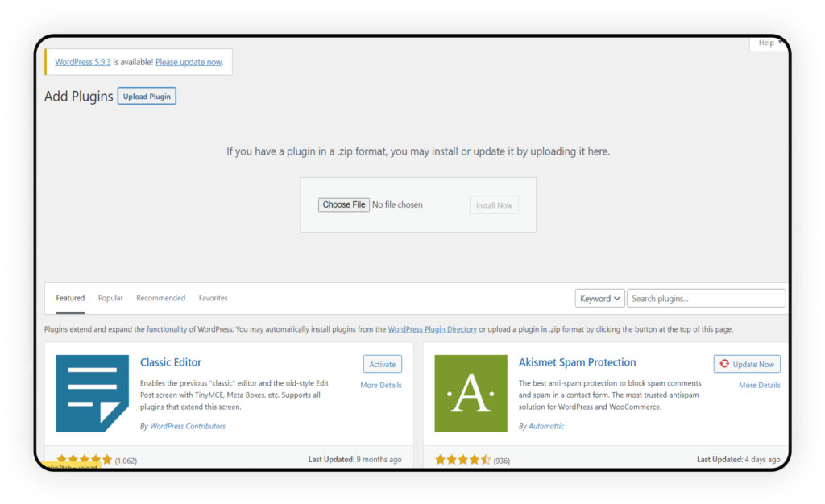Click Update Now for Akismet
This screenshot has height=504, width=825.
(747, 364)
